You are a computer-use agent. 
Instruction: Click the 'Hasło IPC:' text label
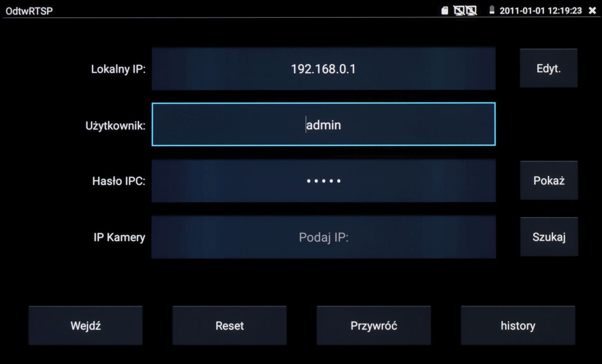click(118, 181)
